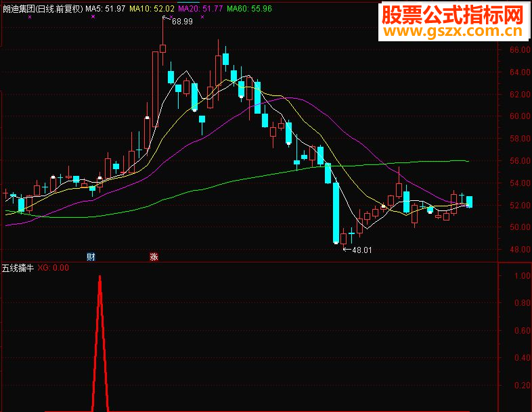
Task: Click the MA5: 51.97 label
Action: [106, 9]
